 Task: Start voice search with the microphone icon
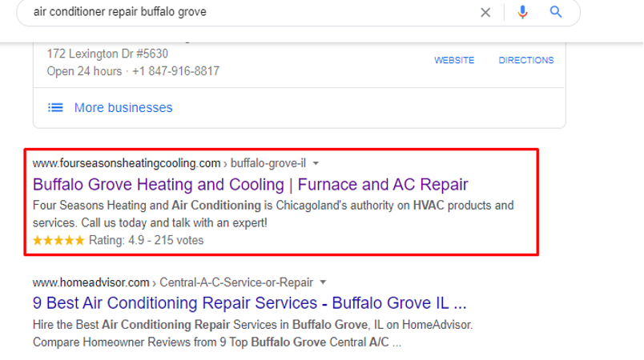pyautogui.click(x=522, y=12)
